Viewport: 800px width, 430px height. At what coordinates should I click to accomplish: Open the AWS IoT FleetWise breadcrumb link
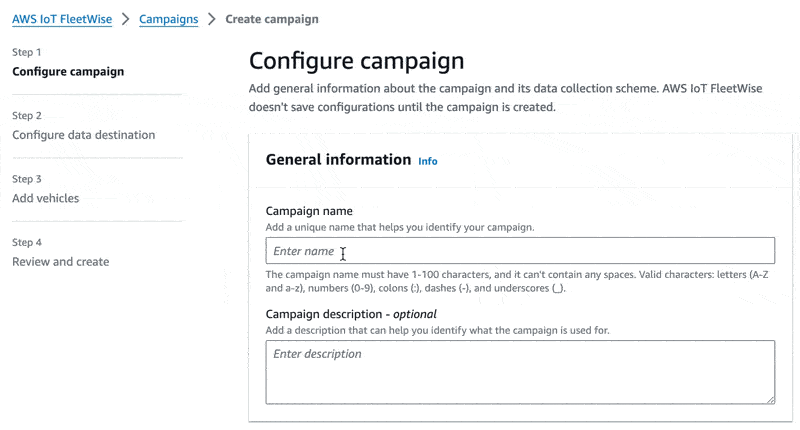61,19
